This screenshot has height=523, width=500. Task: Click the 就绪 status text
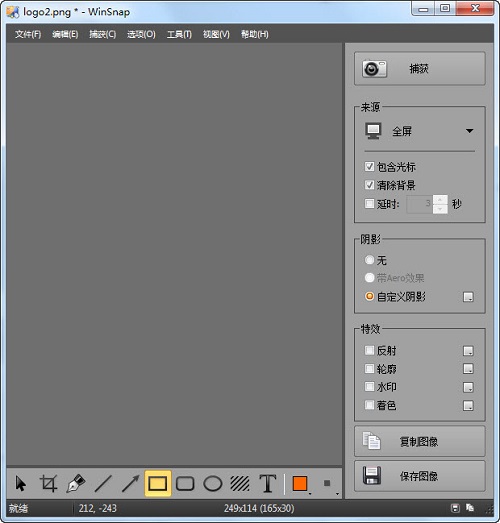18,509
